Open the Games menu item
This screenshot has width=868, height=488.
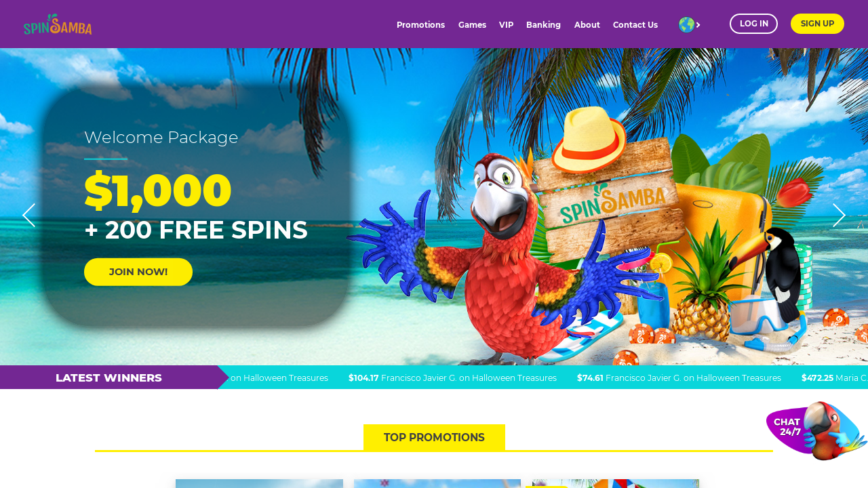472,25
